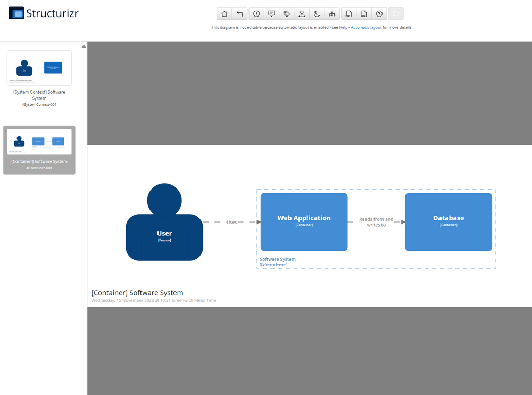The image size is (532, 395).
Task: Export the diagram as SVG
Action: [x=363, y=13]
